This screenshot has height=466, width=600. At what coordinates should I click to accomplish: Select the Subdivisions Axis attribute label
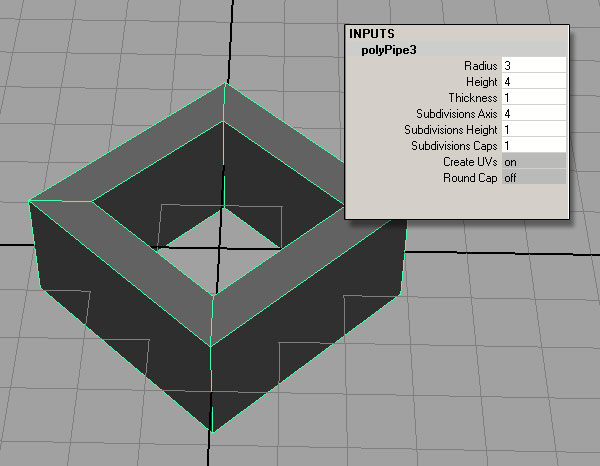click(x=457, y=114)
